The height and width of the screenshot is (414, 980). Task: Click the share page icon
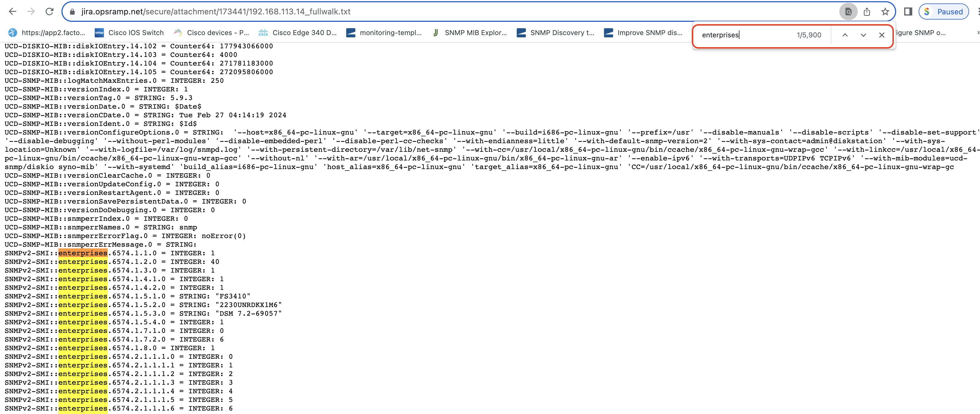(x=867, y=12)
